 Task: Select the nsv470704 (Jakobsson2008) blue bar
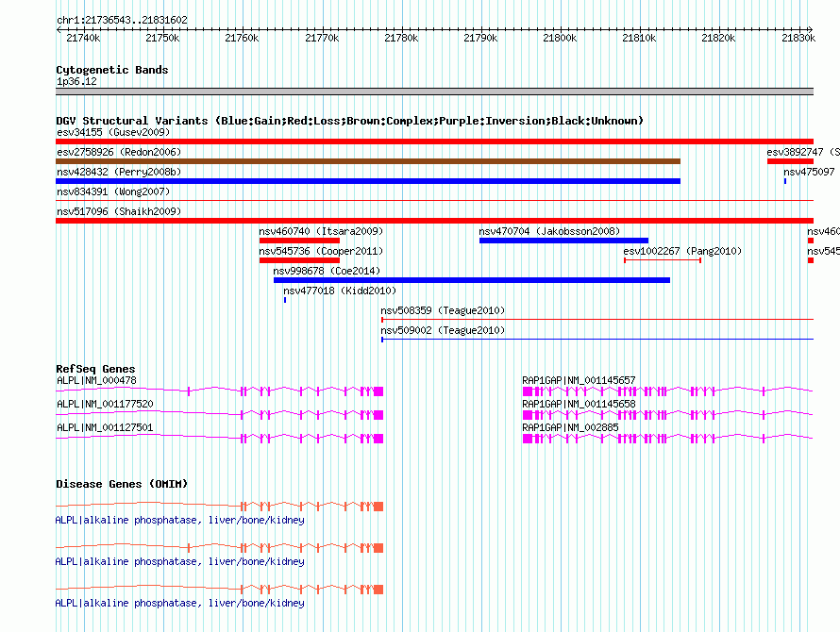tap(563, 241)
